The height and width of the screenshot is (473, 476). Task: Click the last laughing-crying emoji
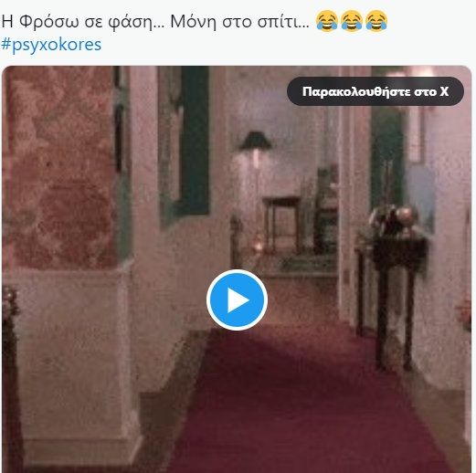(376, 21)
